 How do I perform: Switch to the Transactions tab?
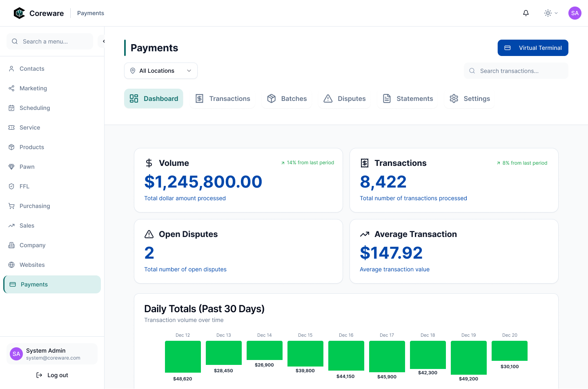(223, 98)
